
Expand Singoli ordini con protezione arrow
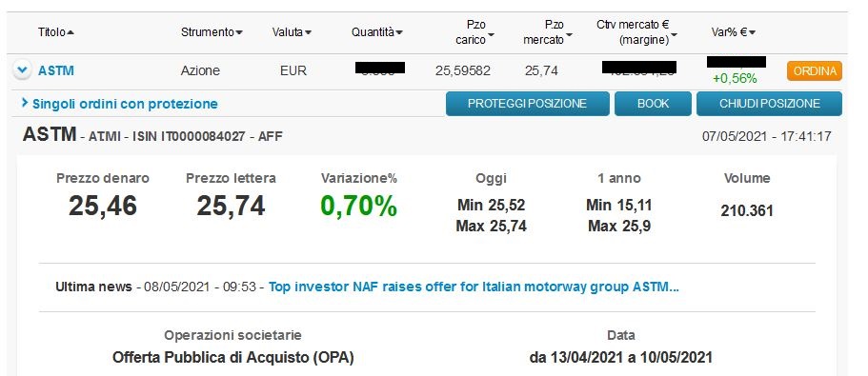click(25, 103)
